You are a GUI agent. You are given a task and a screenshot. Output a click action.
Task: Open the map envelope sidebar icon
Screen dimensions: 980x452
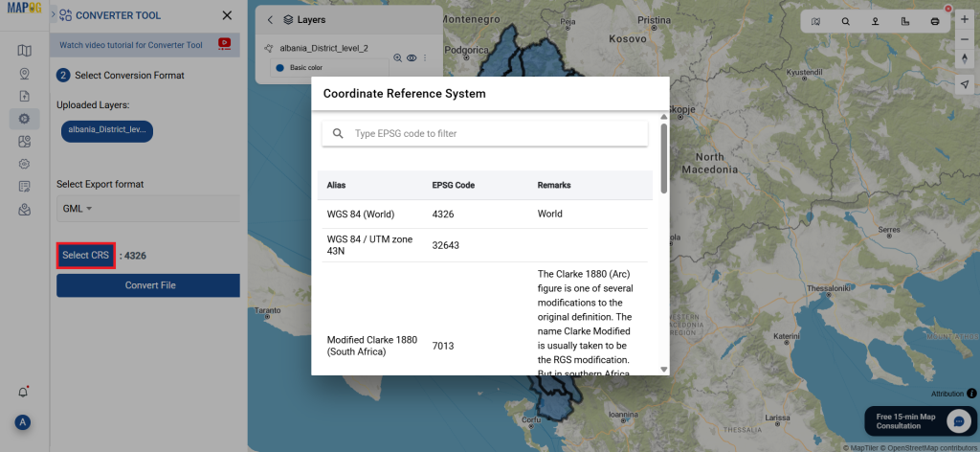(x=24, y=210)
